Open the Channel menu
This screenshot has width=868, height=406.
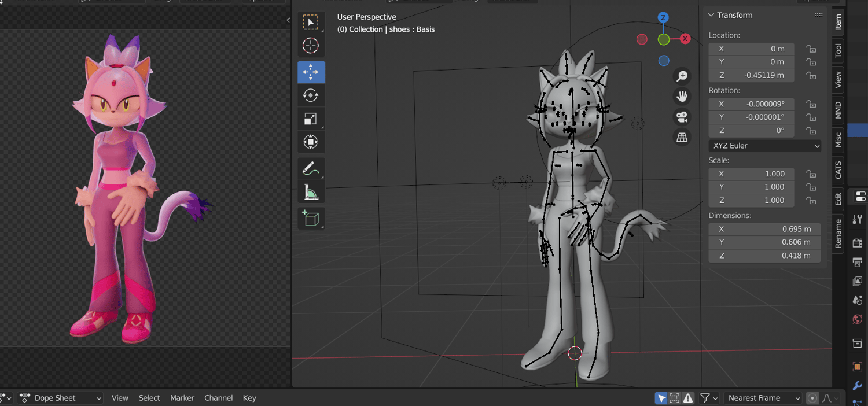pos(219,398)
